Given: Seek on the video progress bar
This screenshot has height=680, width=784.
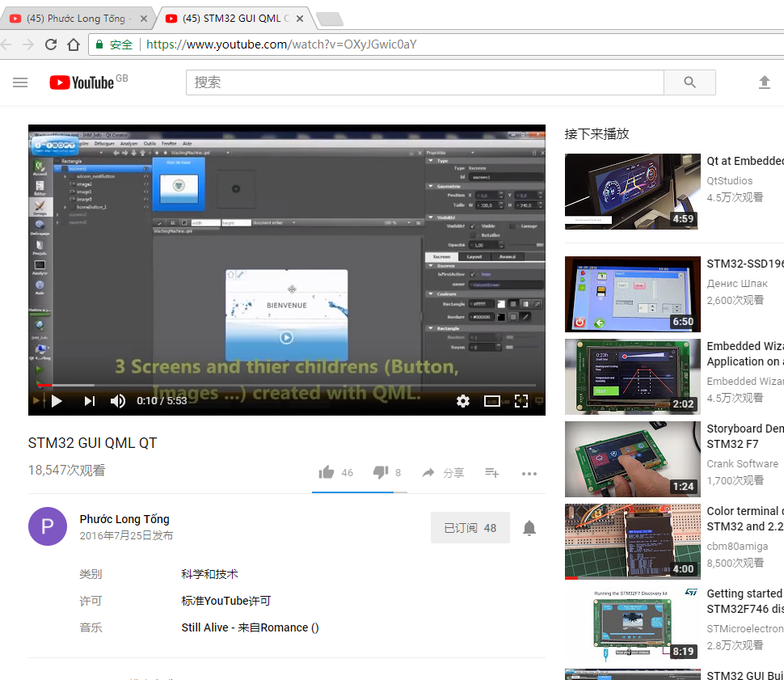Looking at the screenshot, I should pos(287,385).
